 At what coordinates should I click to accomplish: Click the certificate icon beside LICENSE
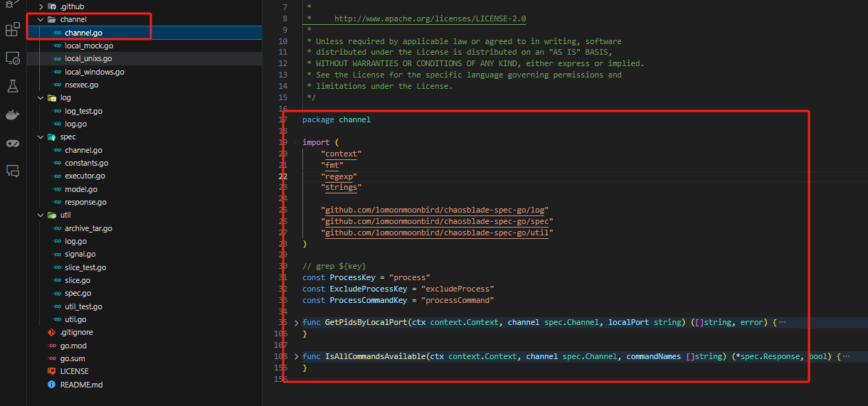coord(51,371)
